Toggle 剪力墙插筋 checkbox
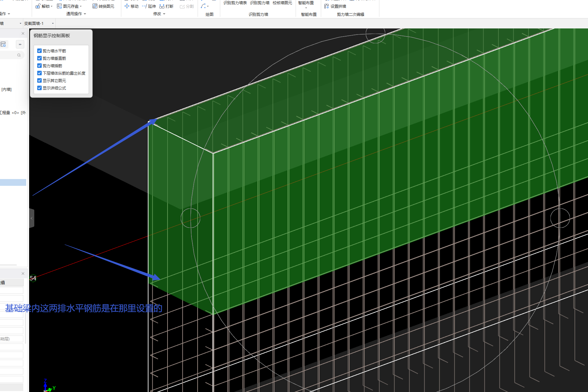 [39, 66]
